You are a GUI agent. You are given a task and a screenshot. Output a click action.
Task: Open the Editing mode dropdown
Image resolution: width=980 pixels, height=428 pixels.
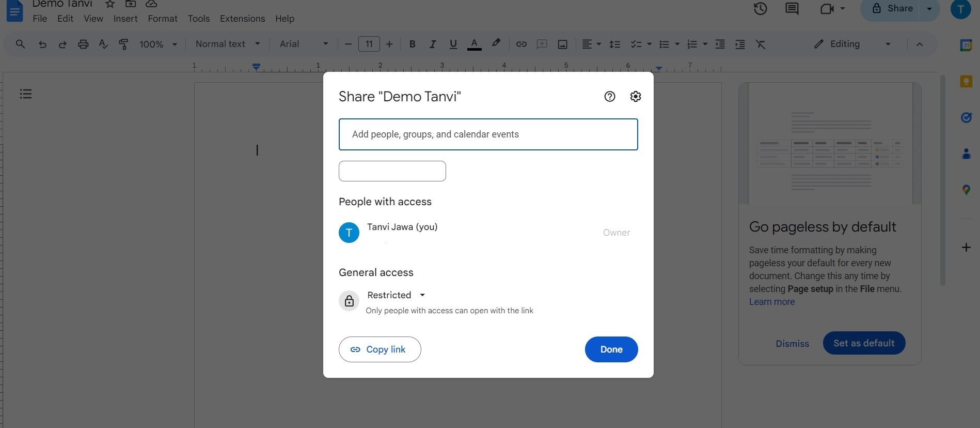click(x=852, y=44)
